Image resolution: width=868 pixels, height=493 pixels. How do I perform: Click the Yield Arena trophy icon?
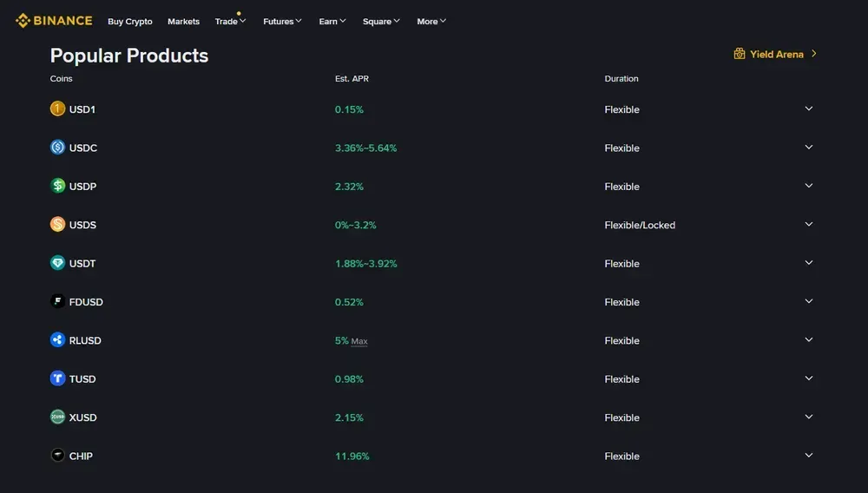coord(739,54)
